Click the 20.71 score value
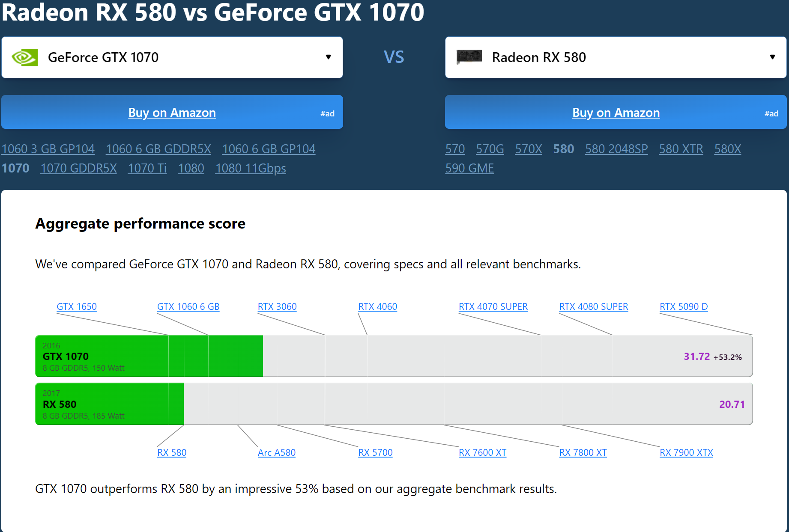 tap(732, 404)
